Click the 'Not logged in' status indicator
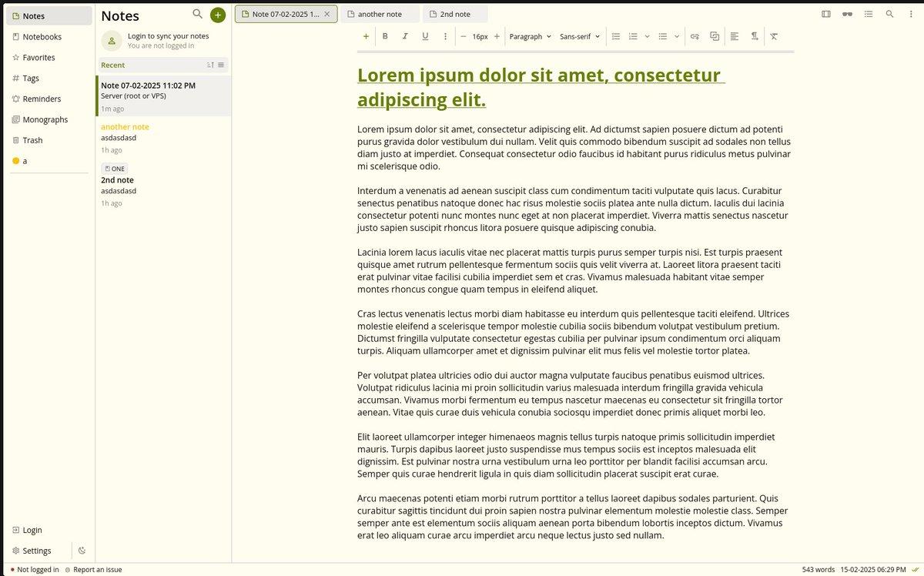Viewport: 924px width, 576px height. pyautogui.click(x=35, y=570)
